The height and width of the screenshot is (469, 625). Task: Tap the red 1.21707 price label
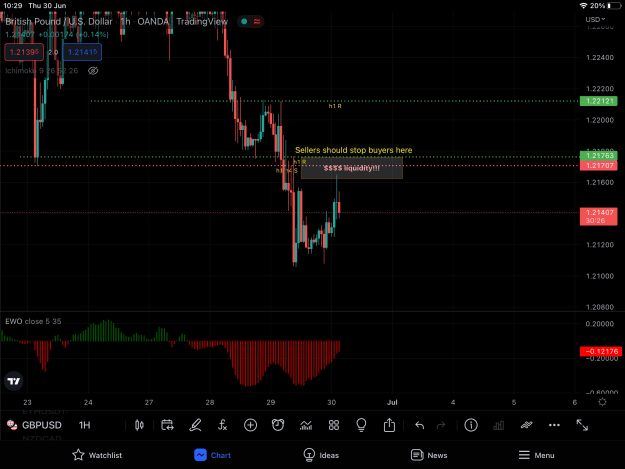[x=599, y=165]
